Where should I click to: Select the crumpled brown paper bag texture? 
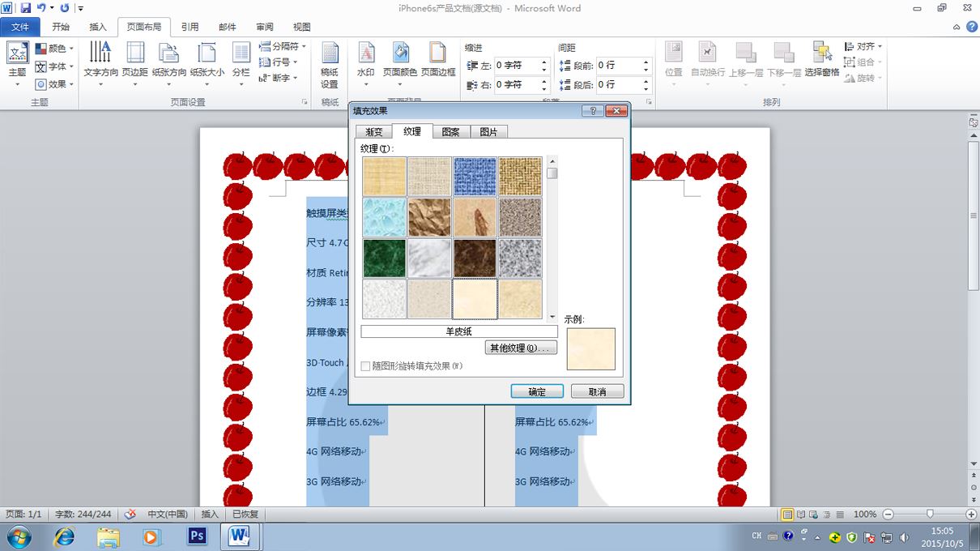point(429,217)
